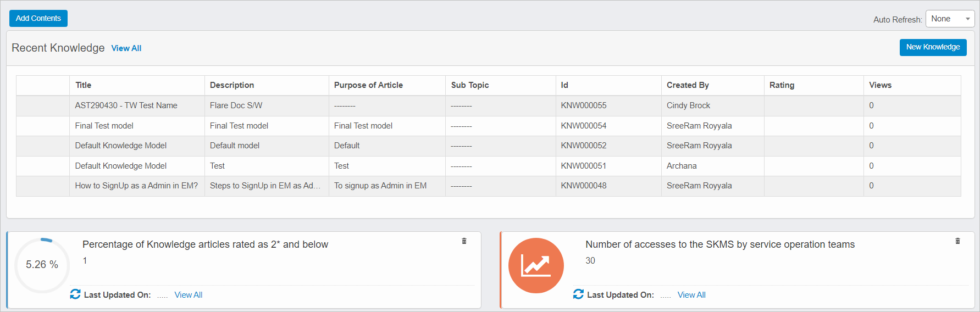
Task: Sort by the Created By column header
Action: (688, 85)
